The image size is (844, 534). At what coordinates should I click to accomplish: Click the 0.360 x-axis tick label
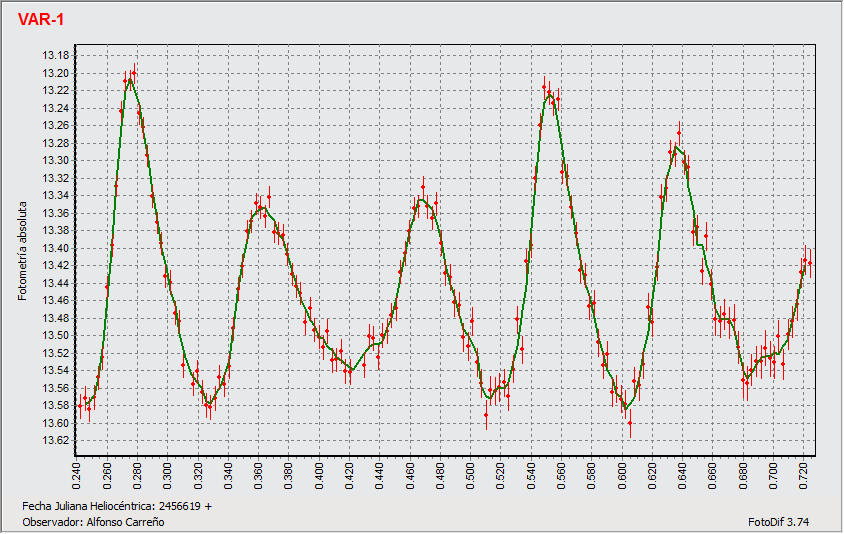click(259, 473)
